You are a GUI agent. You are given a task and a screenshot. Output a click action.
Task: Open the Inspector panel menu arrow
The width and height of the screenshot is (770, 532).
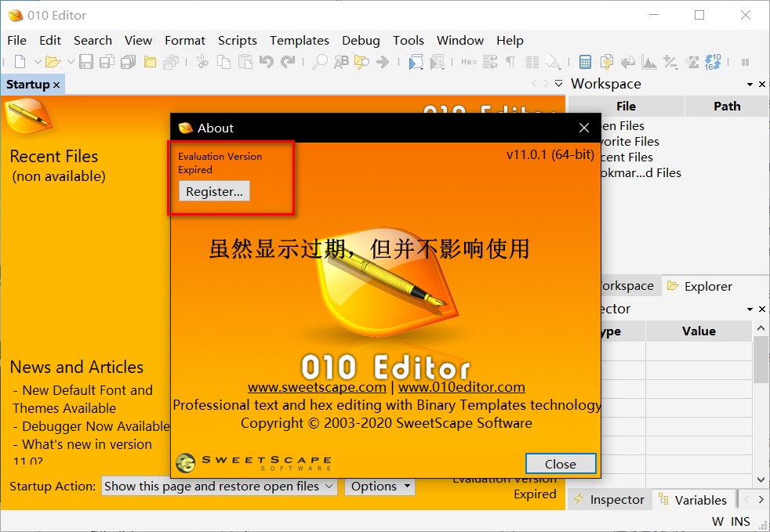[750, 309]
